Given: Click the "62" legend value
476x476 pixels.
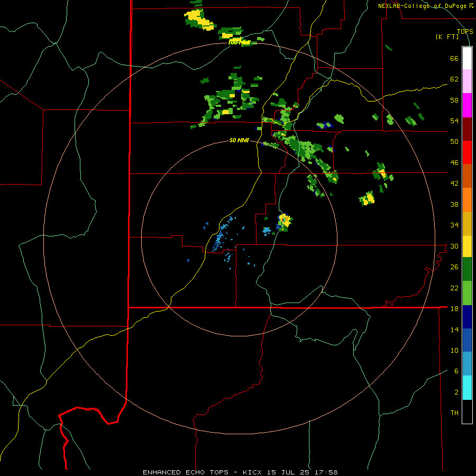Looking at the screenshot, I should point(454,79).
